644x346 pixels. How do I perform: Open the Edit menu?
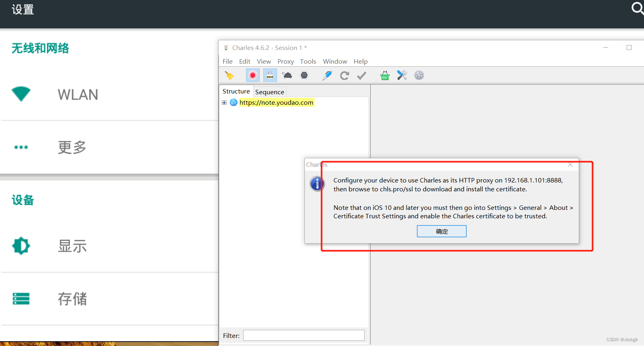(x=245, y=61)
